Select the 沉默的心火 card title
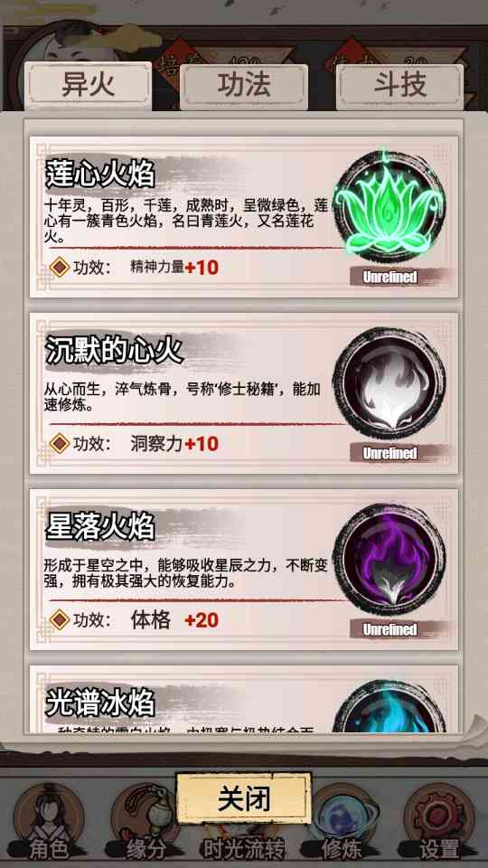The image size is (488, 868). pos(114,351)
